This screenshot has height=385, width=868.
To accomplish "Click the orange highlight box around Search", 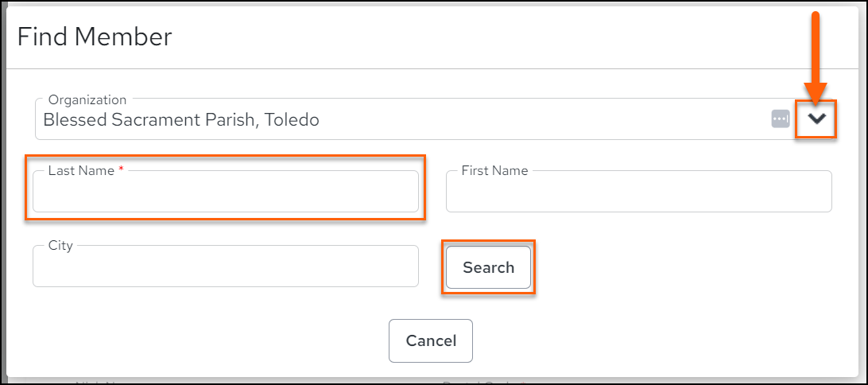I will 488,267.
